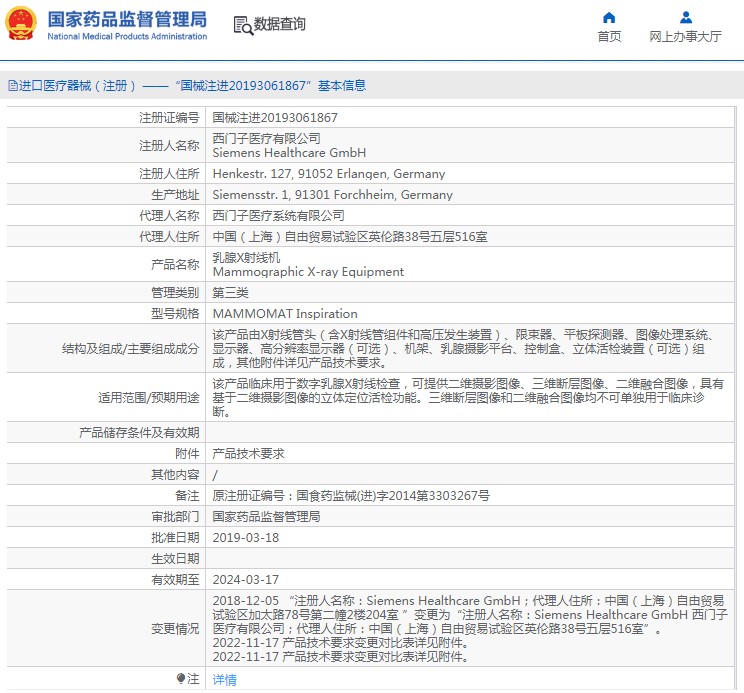This screenshot has width=744, height=693.
Task: Click the bulb icon next to 注
Action: coord(181,679)
